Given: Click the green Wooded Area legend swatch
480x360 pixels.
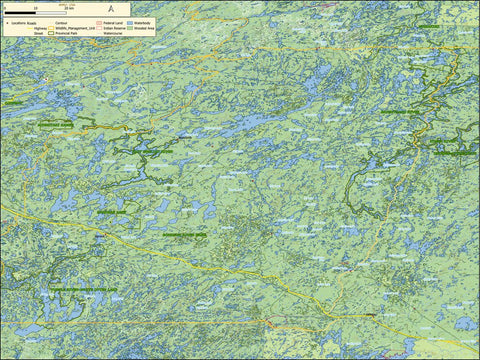Looking at the screenshot, I should tap(130, 28).
